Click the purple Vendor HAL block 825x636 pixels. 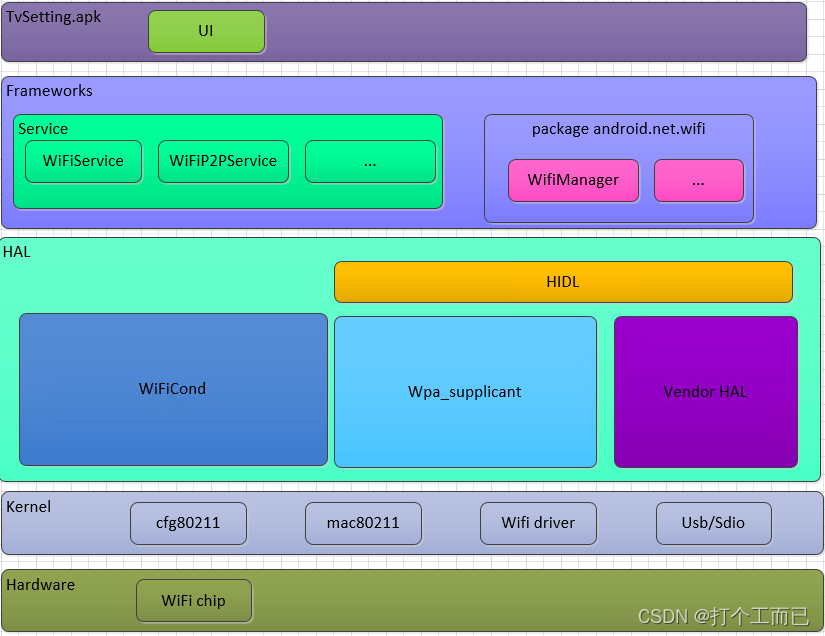(x=706, y=392)
